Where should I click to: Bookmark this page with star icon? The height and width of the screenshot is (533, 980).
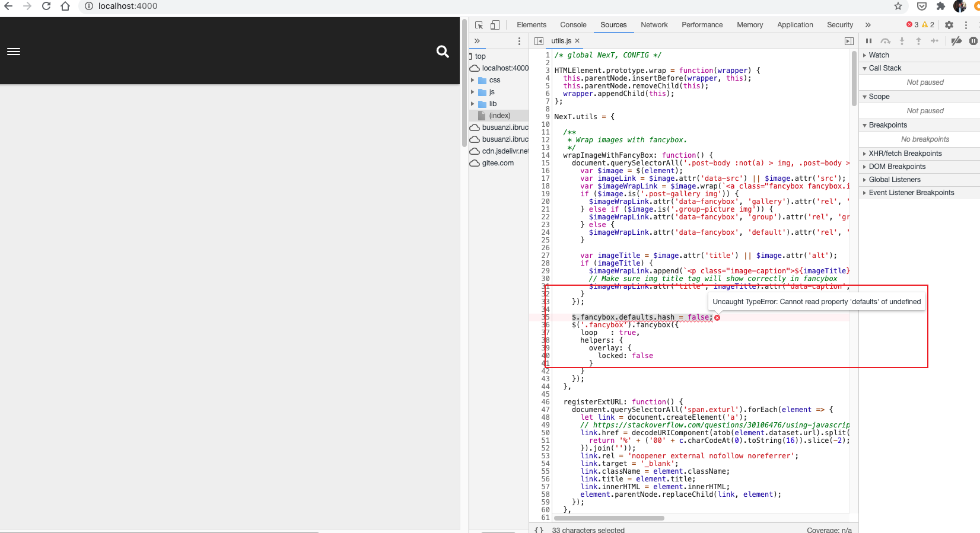[898, 6]
